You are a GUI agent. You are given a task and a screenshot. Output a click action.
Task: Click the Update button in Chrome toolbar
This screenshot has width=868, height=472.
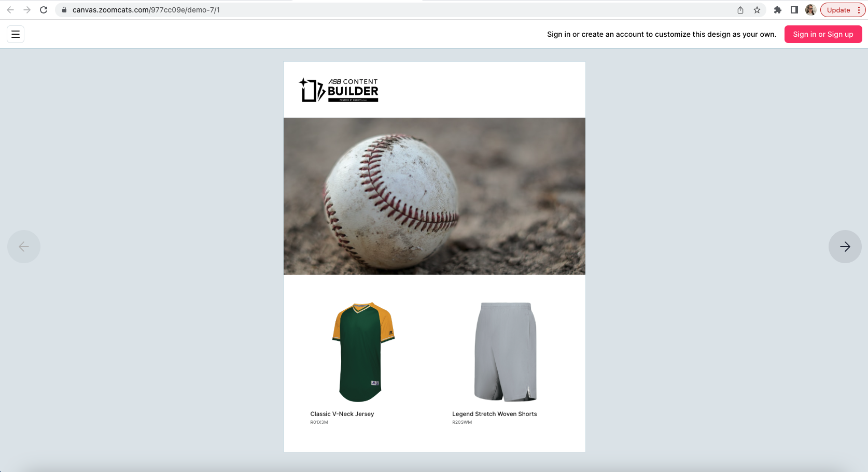(x=838, y=10)
